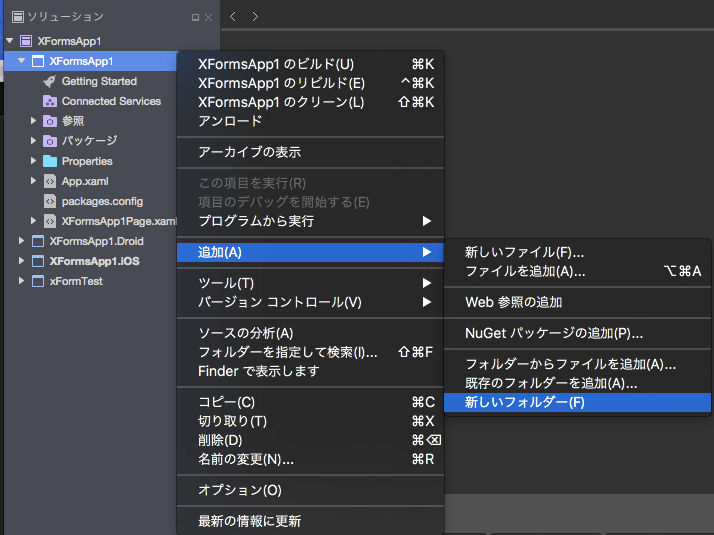
Task: Click the XFormsApp1.Droid project icon
Action: [38, 241]
